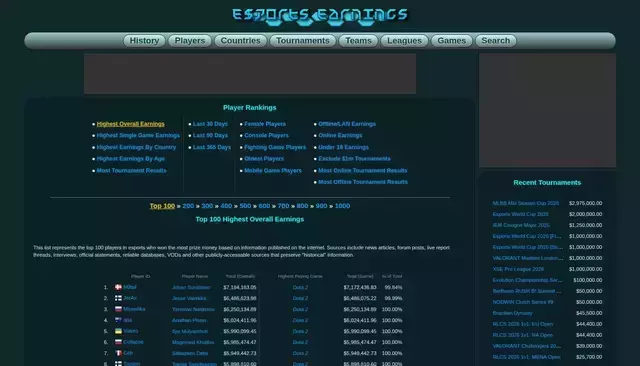Open the Search menu tab
Viewport: 640px width, 366px height.
tap(496, 41)
